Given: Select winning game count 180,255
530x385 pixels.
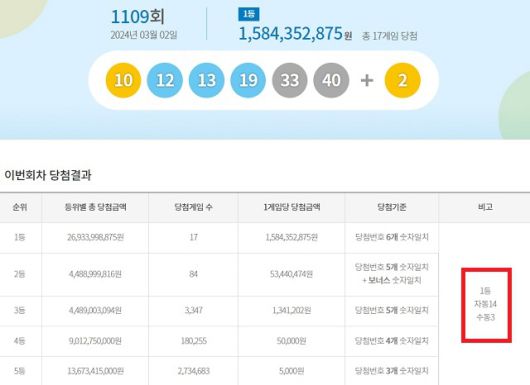Looking at the screenshot, I should (x=193, y=341).
